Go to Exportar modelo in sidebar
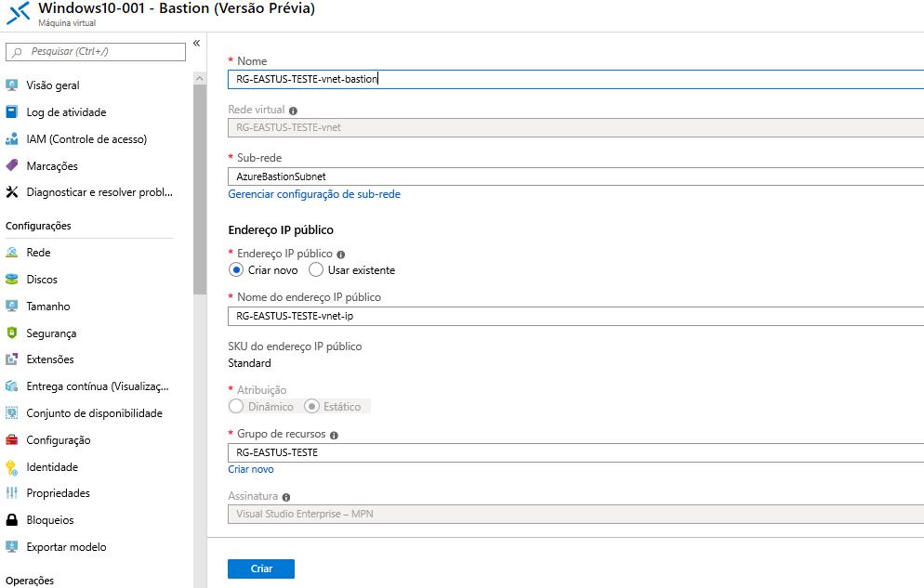924x588 pixels. click(66, 547)
